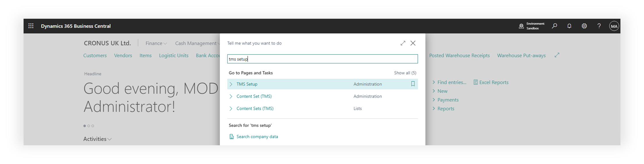The height and width of the screenshot is (164, 644).
Task: Open the settings gear menu
Action: 584,26
